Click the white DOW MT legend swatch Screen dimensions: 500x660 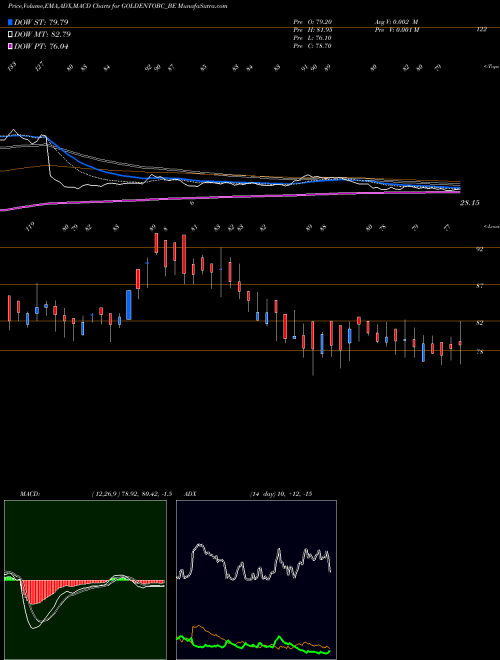tap(10, 35)
